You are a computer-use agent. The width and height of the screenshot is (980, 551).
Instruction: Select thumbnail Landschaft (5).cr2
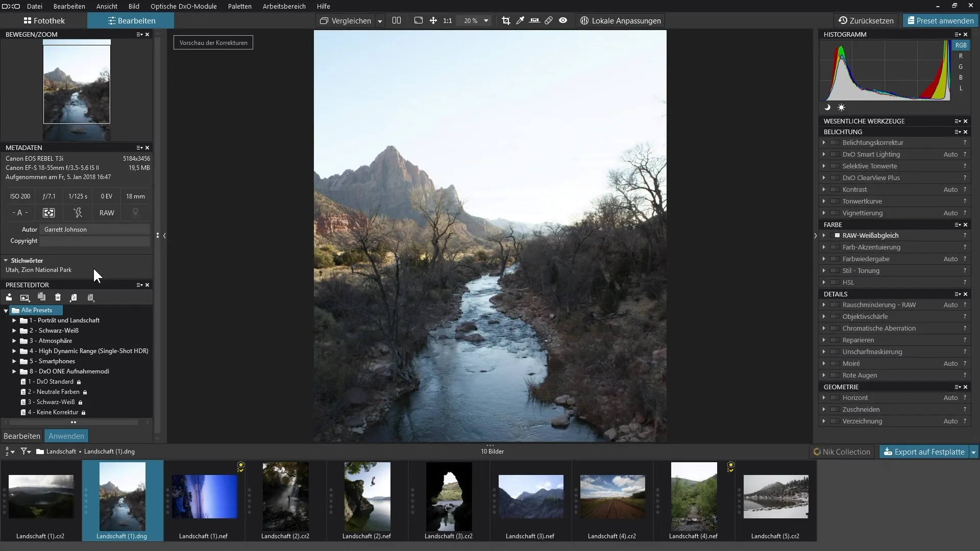point(775,500)
